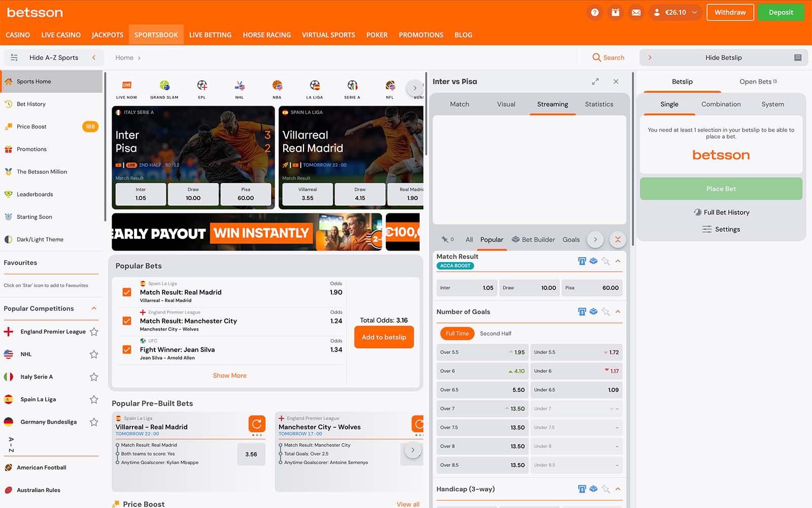Viewport: 812px width, 508px height.
Task: Hide the A-Z Sports sidebar
Action: [x=54, y=57]
